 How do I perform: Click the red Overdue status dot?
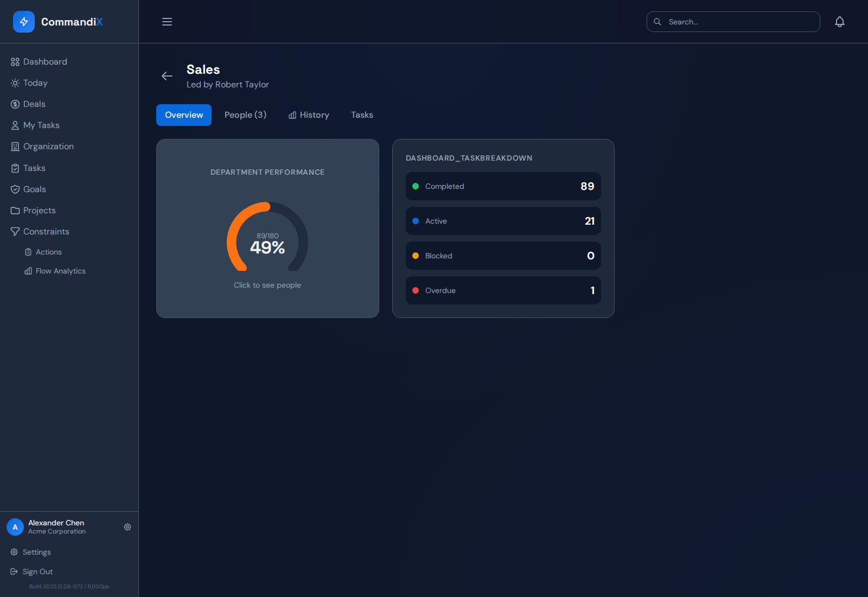tap(416, 290)
